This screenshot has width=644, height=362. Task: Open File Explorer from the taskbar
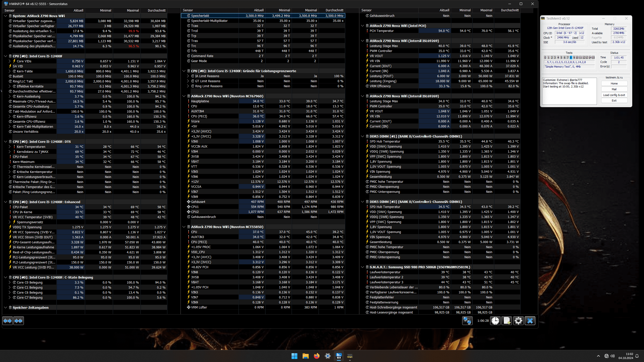[x=305, y=356]
